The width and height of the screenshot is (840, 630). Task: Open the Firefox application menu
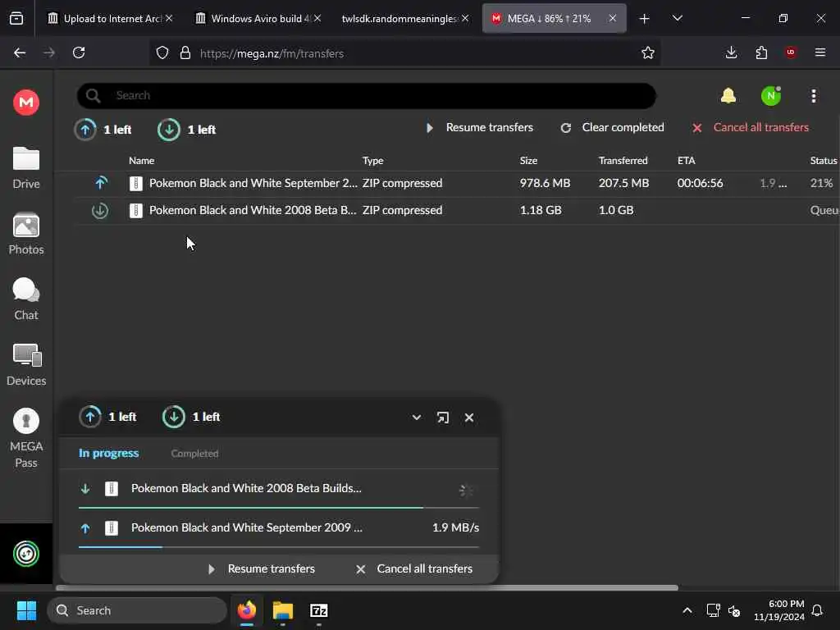tap(820, 52)
